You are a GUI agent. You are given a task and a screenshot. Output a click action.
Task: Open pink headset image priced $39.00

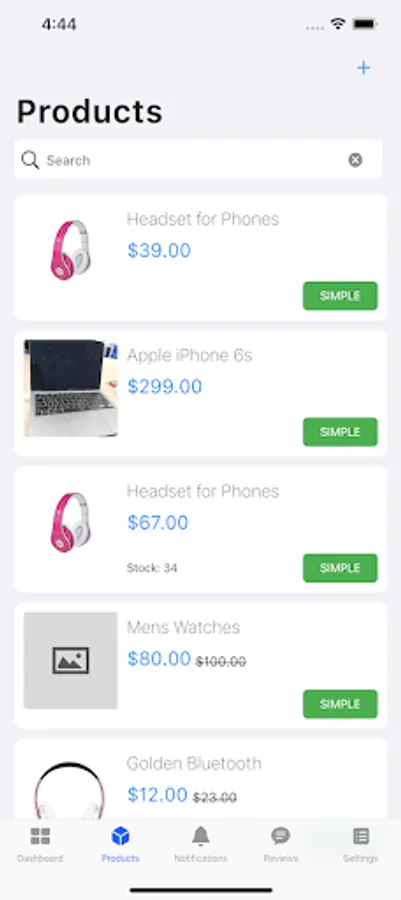70,250
